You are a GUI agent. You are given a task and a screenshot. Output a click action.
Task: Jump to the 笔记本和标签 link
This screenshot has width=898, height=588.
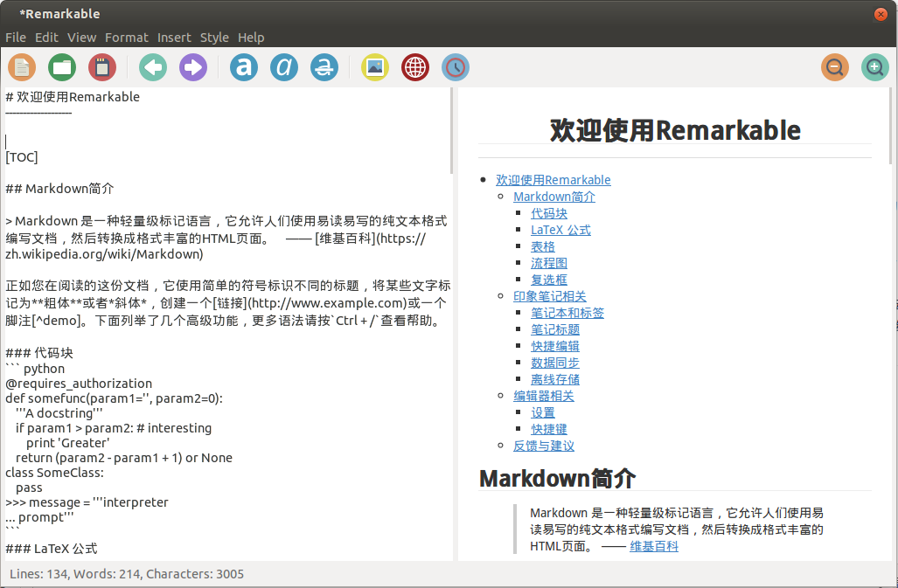(567, 313)
